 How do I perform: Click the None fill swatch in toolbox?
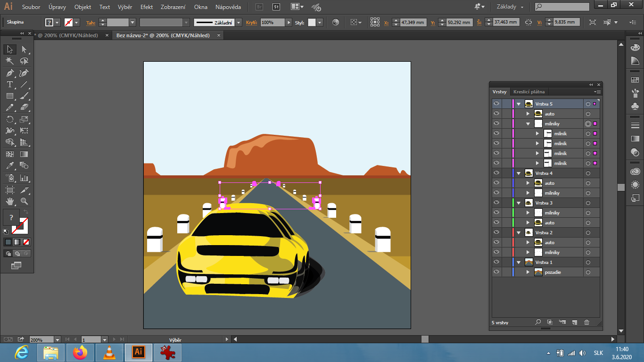tap(26, 242)
